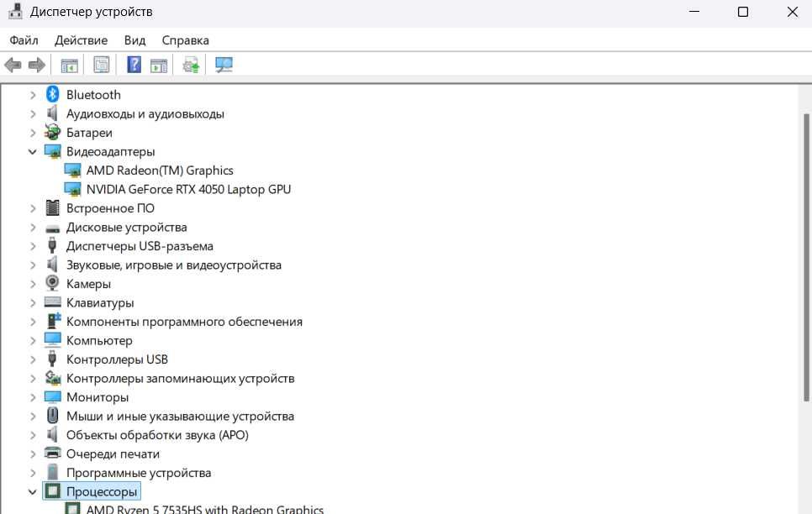Select Объекты обработки звука (APO) category
Image resolution: width=812 pixels, height=514 pixels.
point(157,435)
